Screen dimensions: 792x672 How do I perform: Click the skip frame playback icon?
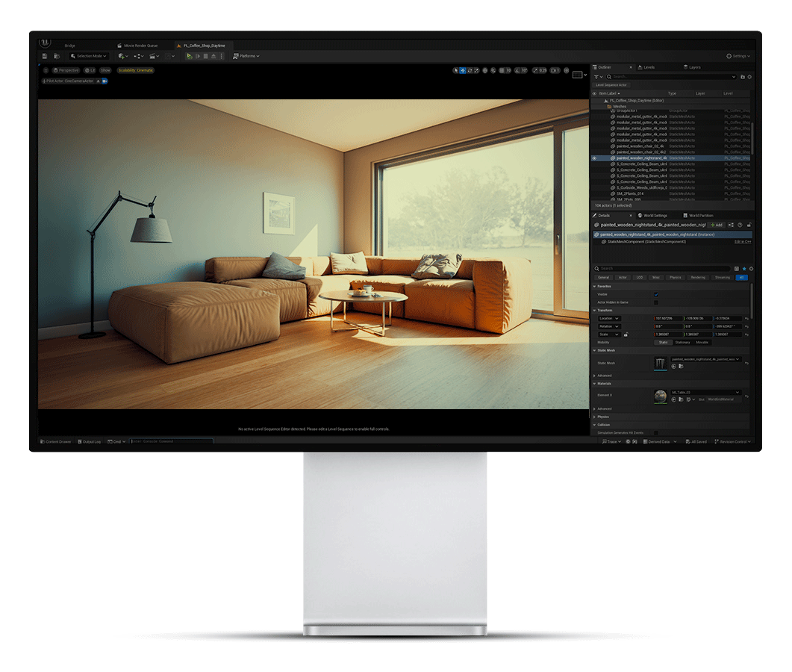click(x=198, y=56)
